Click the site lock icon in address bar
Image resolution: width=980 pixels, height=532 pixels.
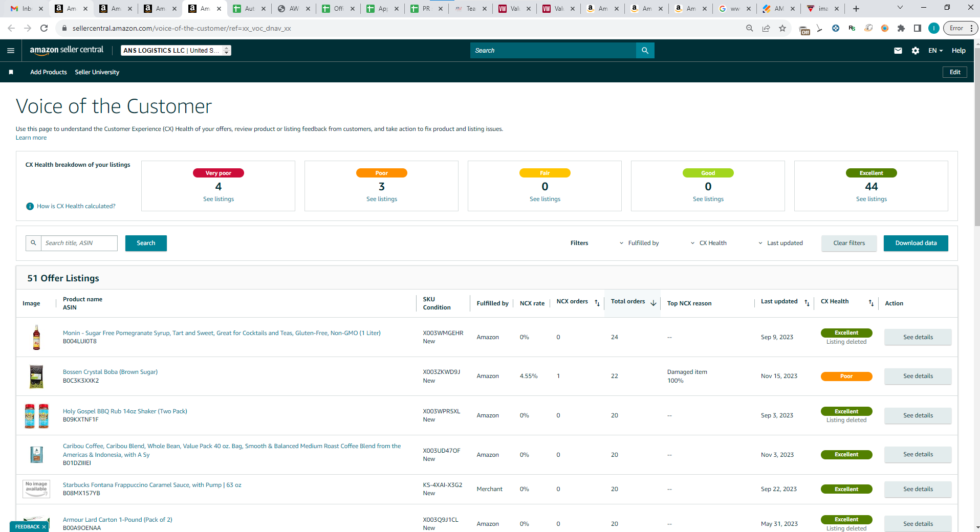click(x=64, y=28)
